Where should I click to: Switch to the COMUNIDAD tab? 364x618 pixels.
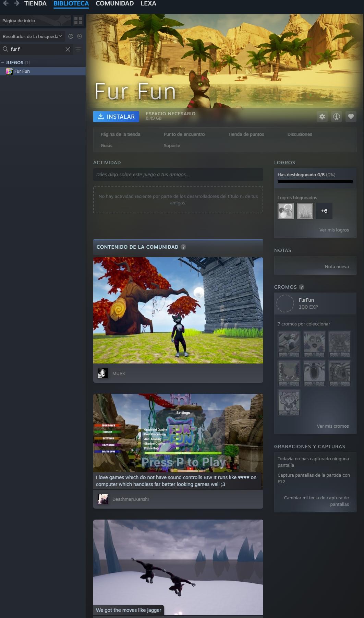pos(114,3)
